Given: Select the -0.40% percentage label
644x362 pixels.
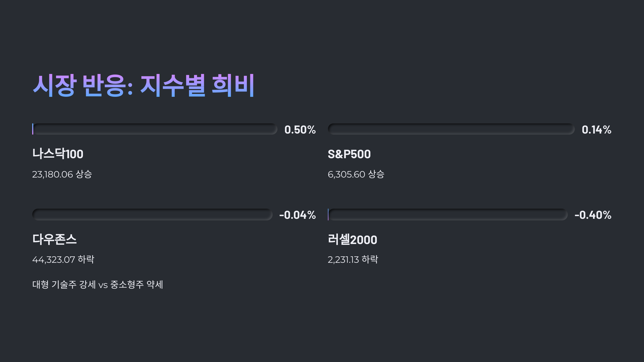Looking at the screenshot, I should pyautogui.click(x=593, y=215).
